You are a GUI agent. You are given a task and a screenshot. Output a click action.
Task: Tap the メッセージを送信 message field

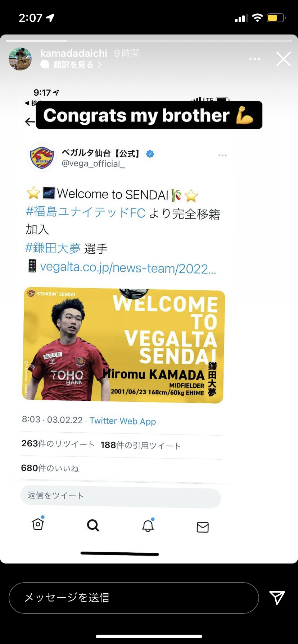[134, 598]
